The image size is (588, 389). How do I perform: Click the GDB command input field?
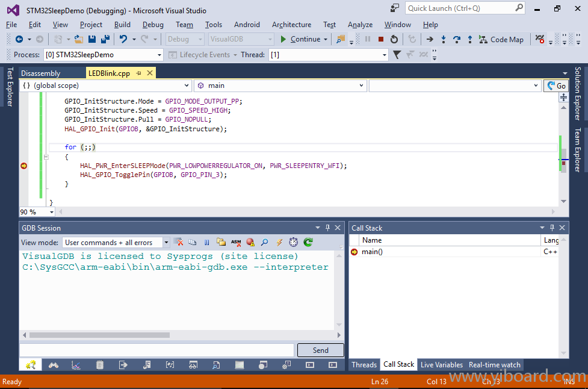[x=156, y=350]
